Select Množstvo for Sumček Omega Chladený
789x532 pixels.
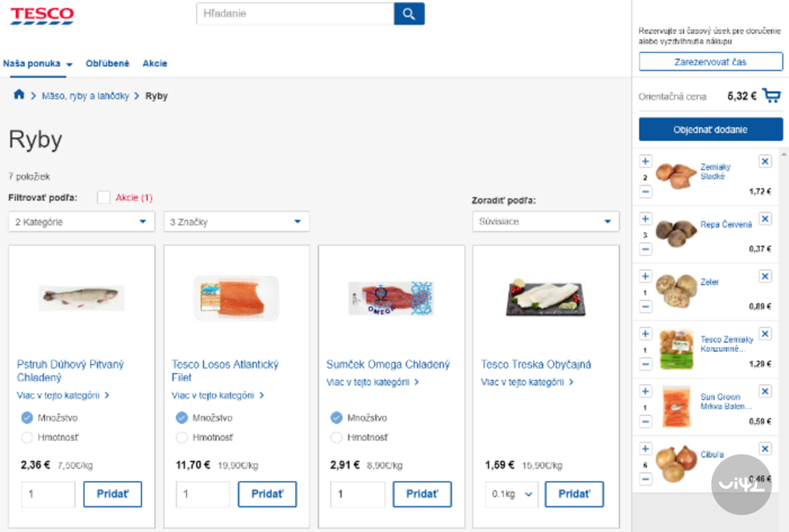click(x=336, y=418)
